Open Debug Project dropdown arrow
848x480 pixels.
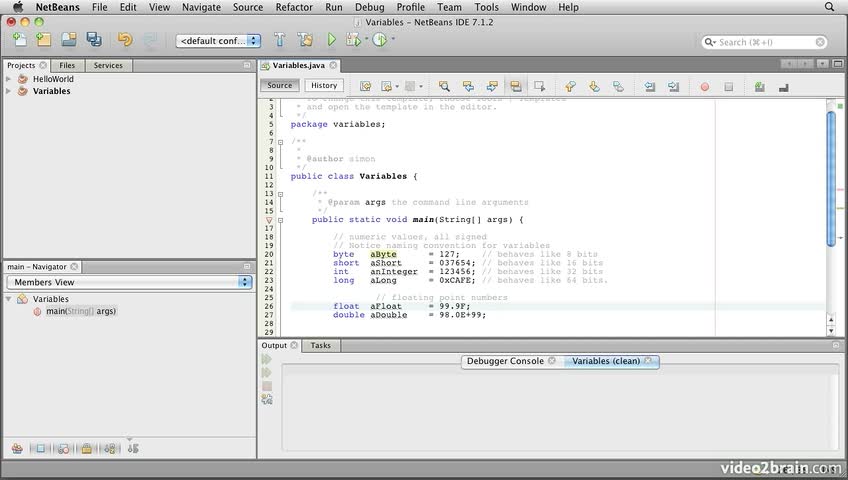[366, 39]
